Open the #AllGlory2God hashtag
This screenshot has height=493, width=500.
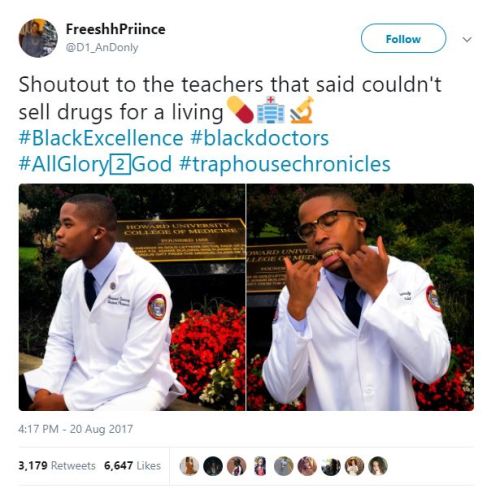click(x=95, y=164)
